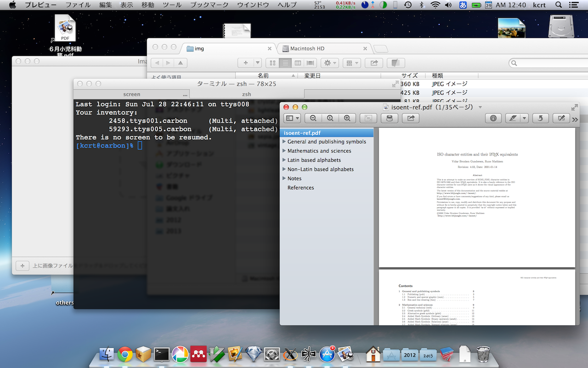Go to enclosing folder in Finder

(x=181, y=63)
